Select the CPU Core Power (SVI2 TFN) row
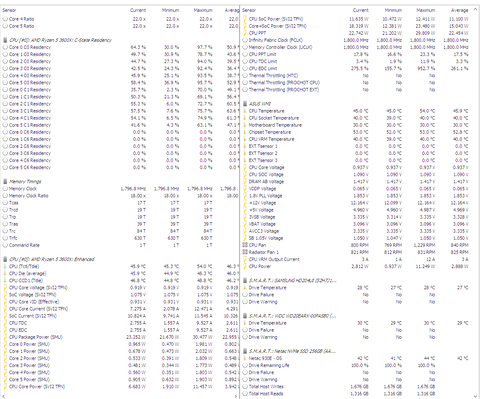Viewport: 480px width, 399px height. pyautogui.click(x=120, y=387)
